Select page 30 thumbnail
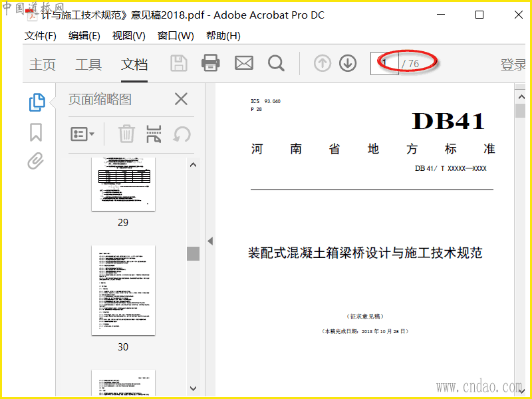This screenshot has width=532, height=399. coord(123,291)
